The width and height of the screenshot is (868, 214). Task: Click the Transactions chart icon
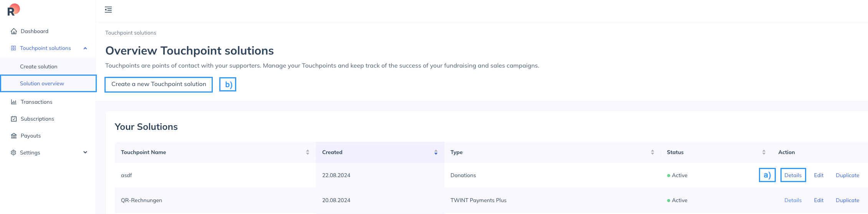pyautogui.click(x=14, y=102)
